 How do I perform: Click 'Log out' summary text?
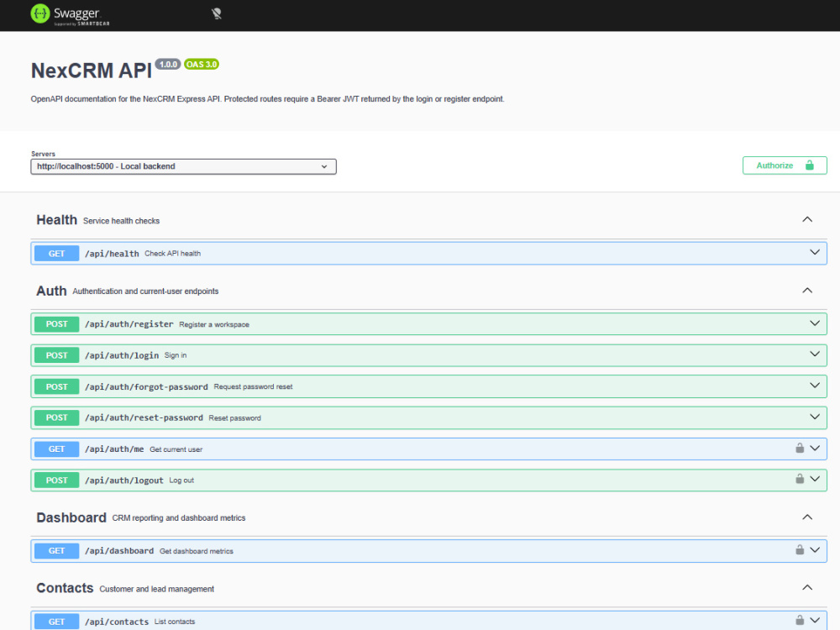181,480
